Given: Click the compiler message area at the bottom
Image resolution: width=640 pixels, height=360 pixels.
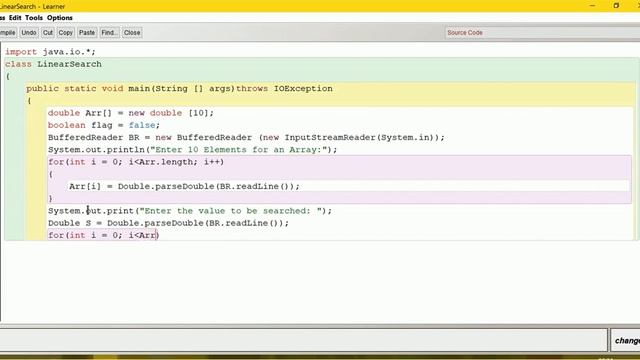Looking at the screenshot, I should (304, 340).
